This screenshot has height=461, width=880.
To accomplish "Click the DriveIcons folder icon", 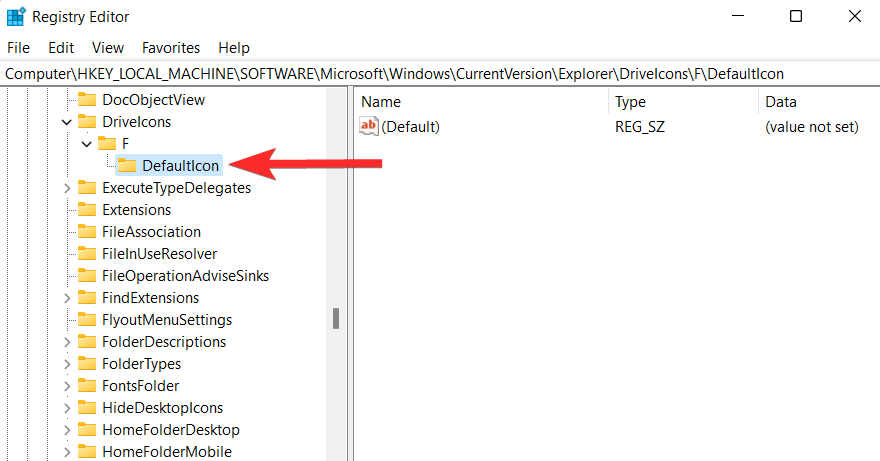I will (x=86, y=122).
